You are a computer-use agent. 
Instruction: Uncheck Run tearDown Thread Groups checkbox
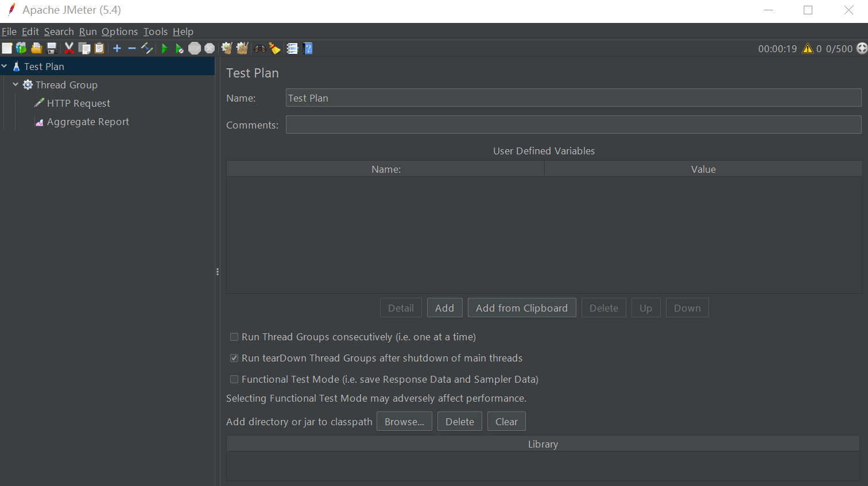pyautogui.click(x=234, y=358)
